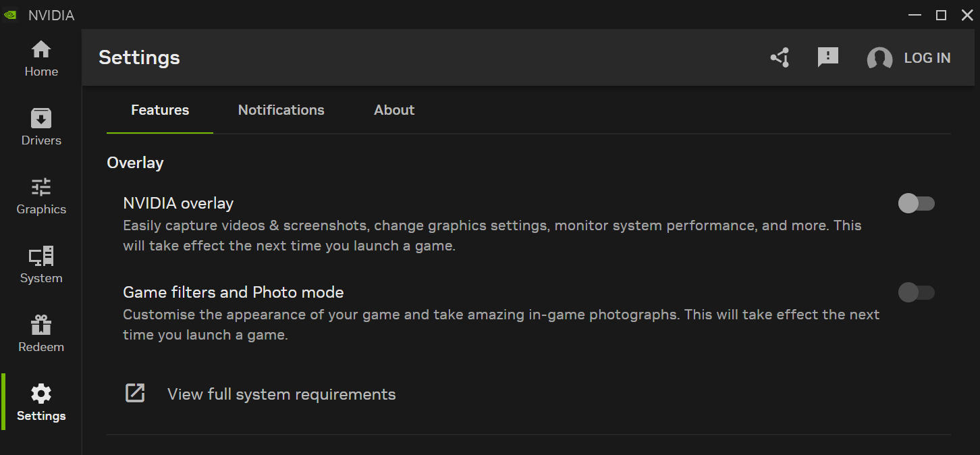This screenshot has width=980, height=455.
Task: Open View full system requirements link
Action: [x=281, y=394]
